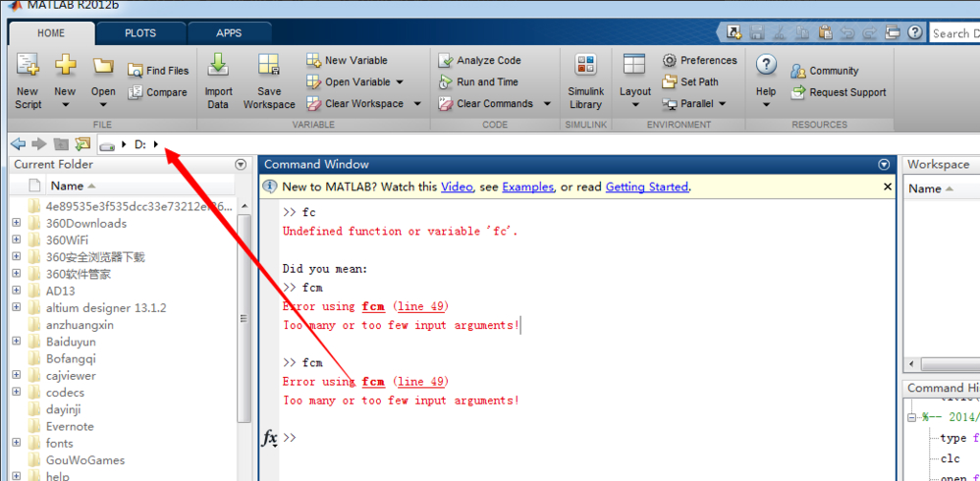Click the question mark help icon beside search

point(914,32)
